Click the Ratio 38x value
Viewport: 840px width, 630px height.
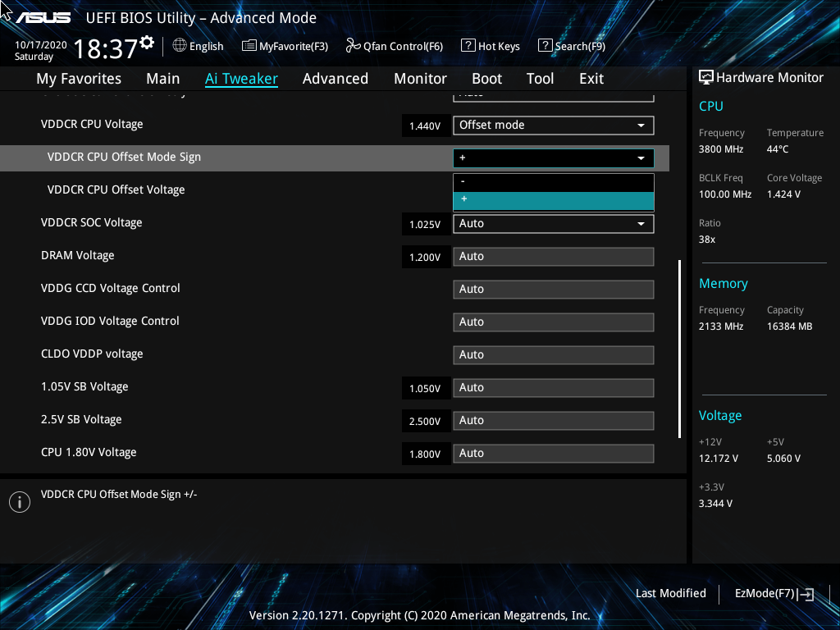coord(707,240)
